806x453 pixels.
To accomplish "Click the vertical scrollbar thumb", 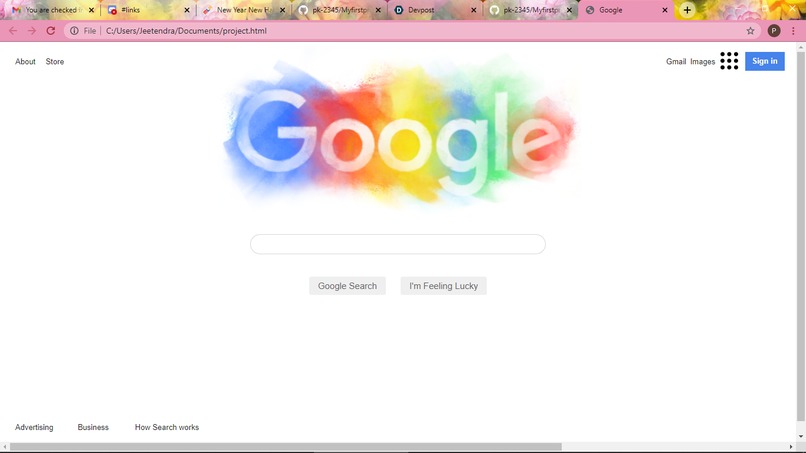I will point(801,236).
